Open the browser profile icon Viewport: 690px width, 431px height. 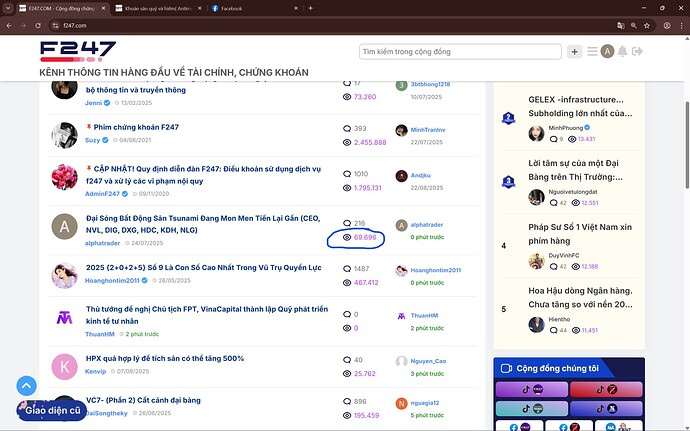(667, 26)
